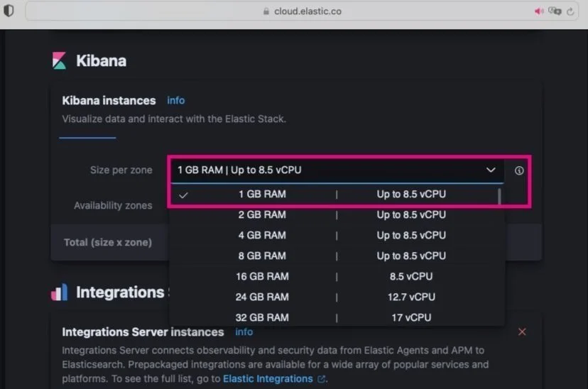Collapse the Size per zone dropdown chevron
Viewport: 588px width, 389px height.
[x=490, y=170]
